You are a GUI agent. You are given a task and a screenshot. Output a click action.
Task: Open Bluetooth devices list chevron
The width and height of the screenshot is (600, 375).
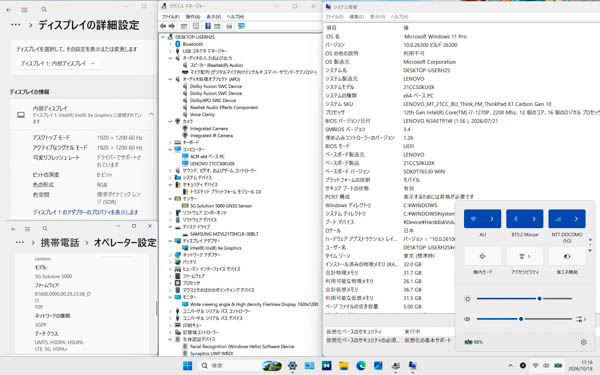pos(534,219)
